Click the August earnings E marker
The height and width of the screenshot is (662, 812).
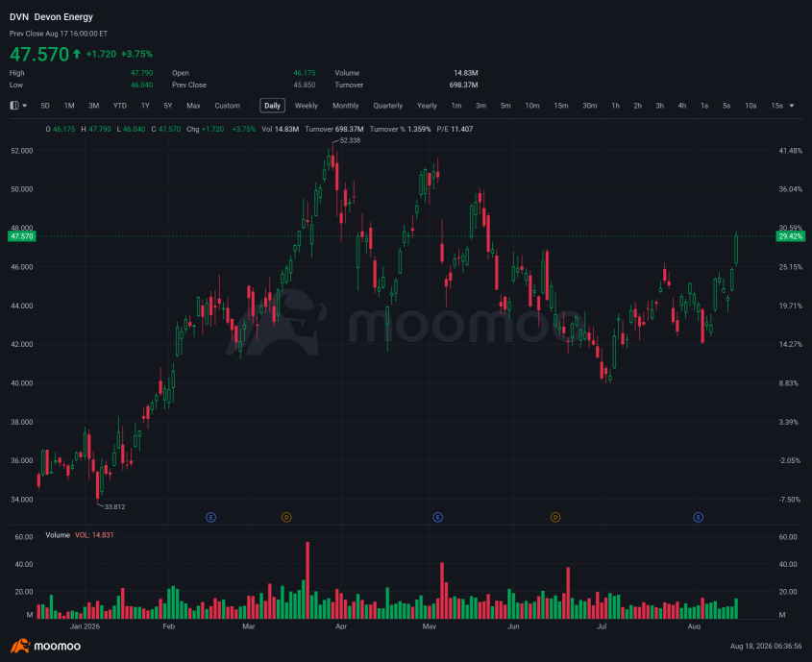click(698, 517)
